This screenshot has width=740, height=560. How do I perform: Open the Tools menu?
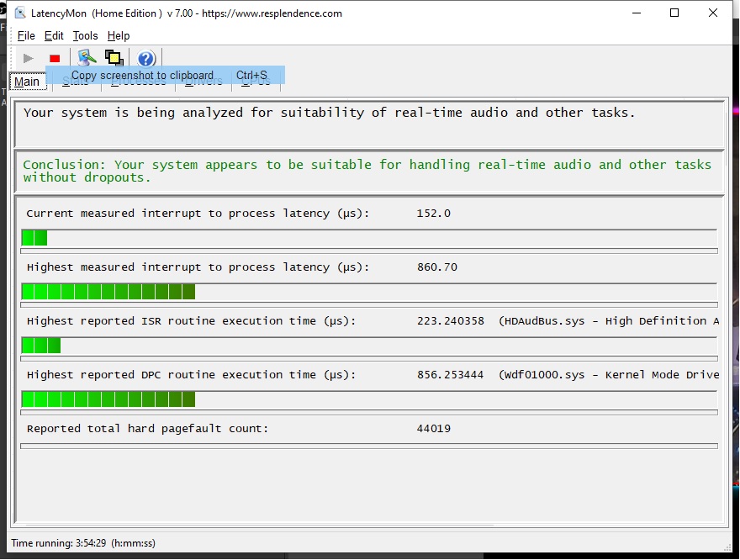[86, 36]
